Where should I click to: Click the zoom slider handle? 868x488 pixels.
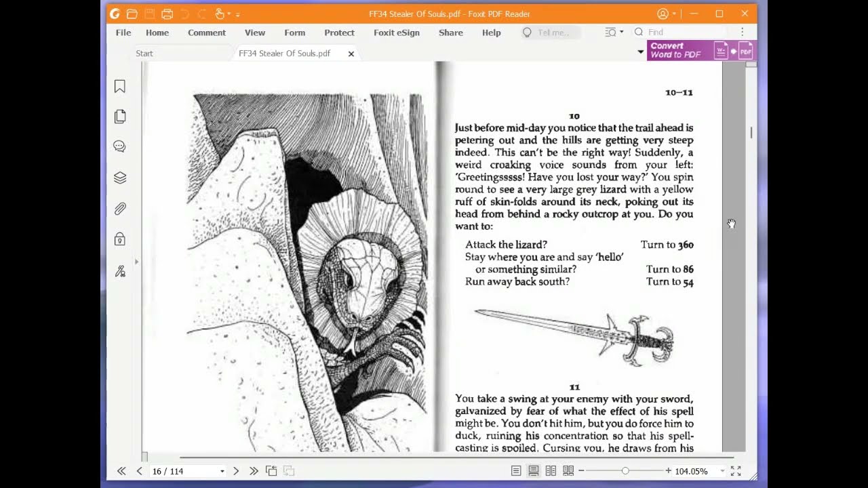click(x=625, y=471)
